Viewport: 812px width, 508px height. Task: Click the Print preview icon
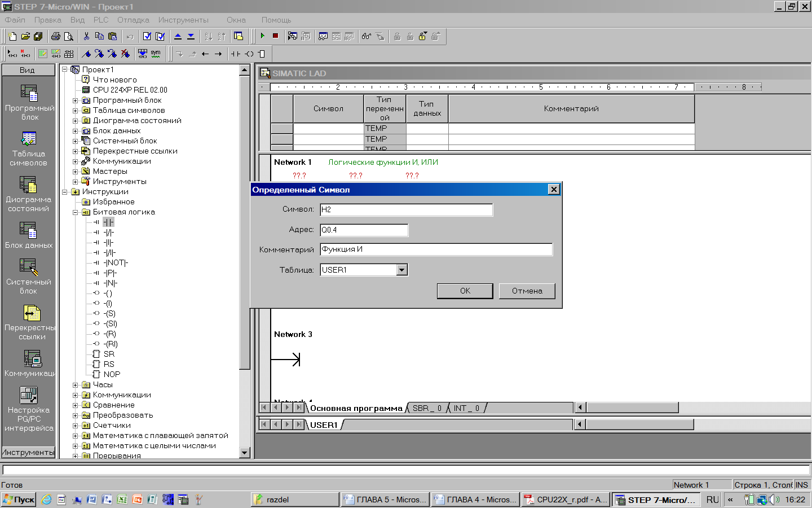[x=69, y=36]
